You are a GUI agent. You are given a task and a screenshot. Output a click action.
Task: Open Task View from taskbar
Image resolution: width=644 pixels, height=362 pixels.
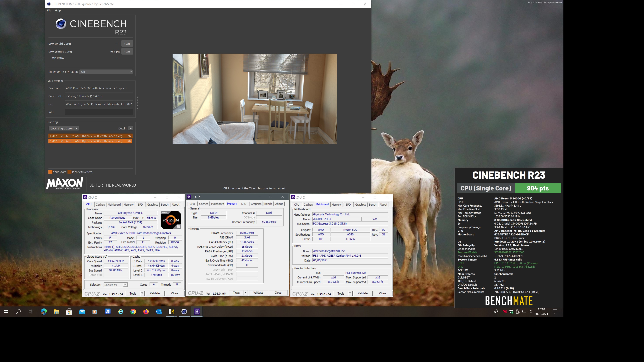click(x=31, y=312)
